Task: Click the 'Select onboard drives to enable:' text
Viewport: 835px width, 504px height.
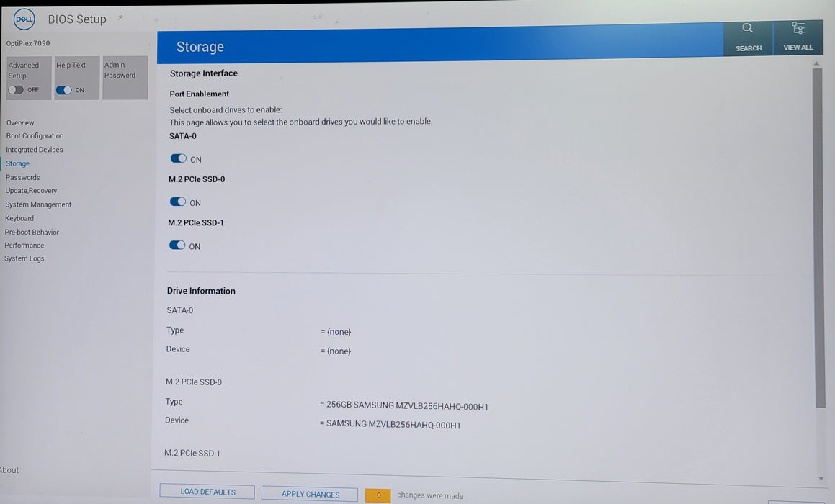Action: tap(226, 109)
